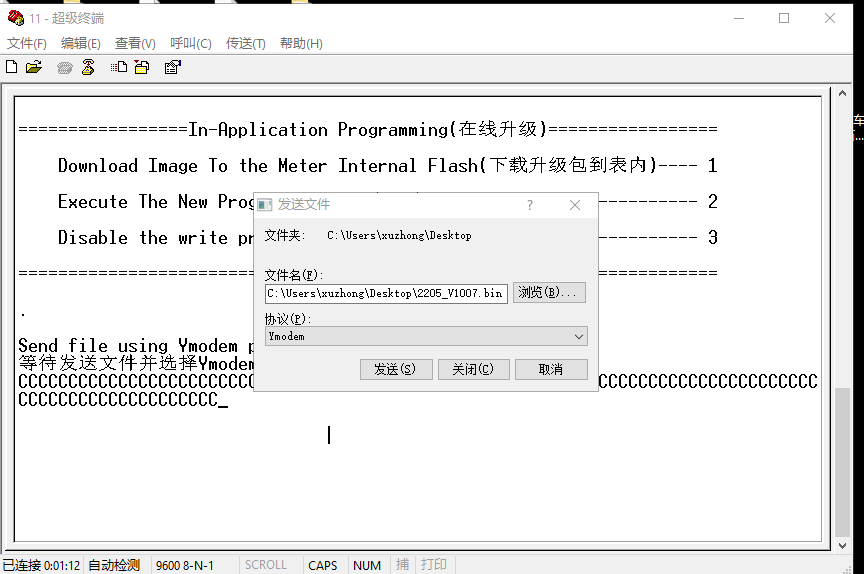This screenshot has height=574, width=864.
Task: Click the 'Execute The New Prog' terminal line
Action: click(156, 202)
